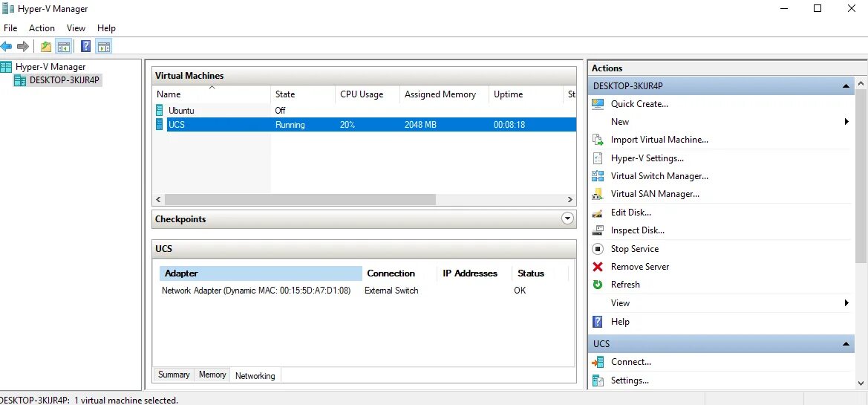Open the File menu
868x405 pixels.
tap(10, 28)
